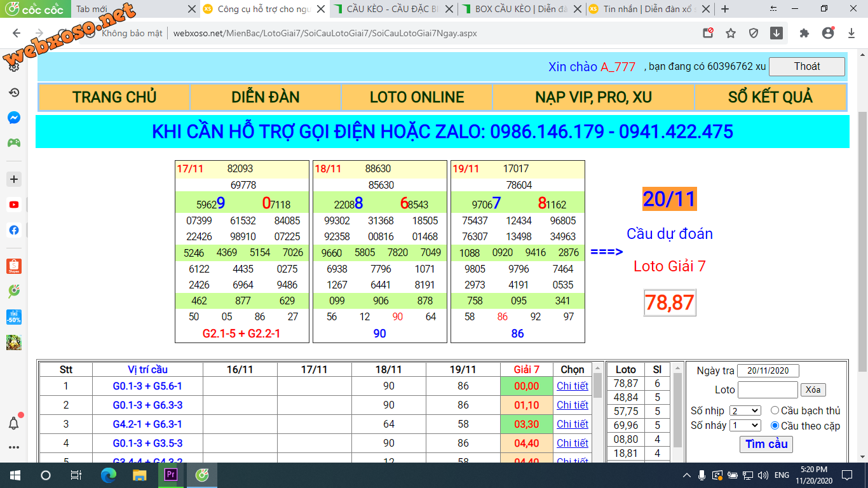Screen dimensions: 868x488
Task: Click the Loto number input field
Action: pos(767,390)
